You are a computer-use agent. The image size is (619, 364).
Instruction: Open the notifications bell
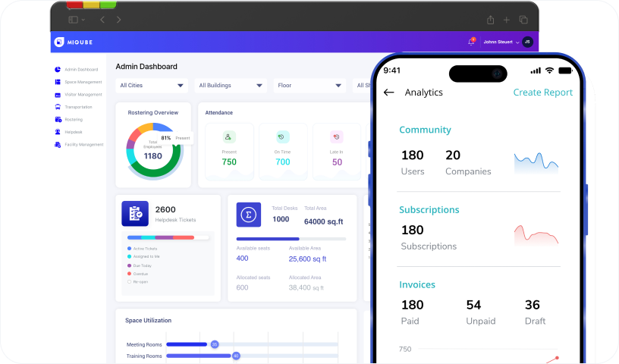point(471,42)
